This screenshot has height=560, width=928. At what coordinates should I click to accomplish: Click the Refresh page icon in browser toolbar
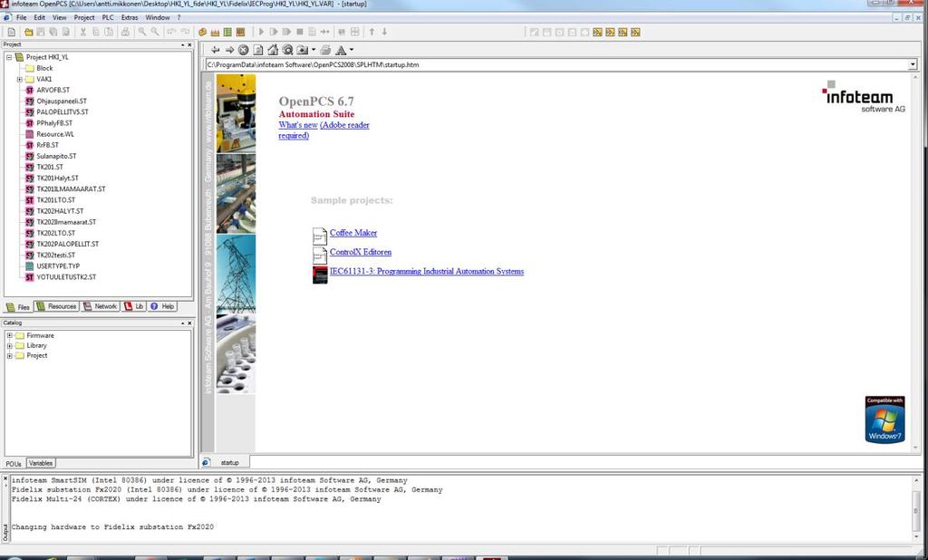258,51
